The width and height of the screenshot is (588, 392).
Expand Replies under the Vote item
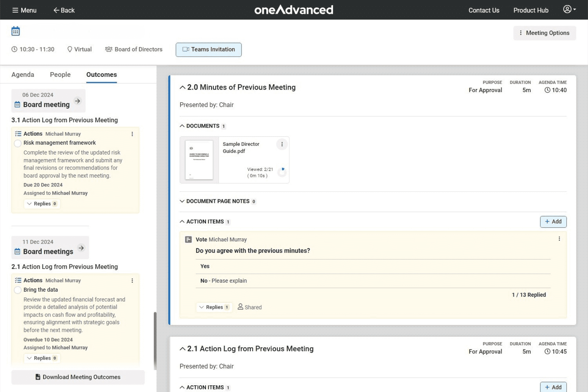tap(214, 307)
